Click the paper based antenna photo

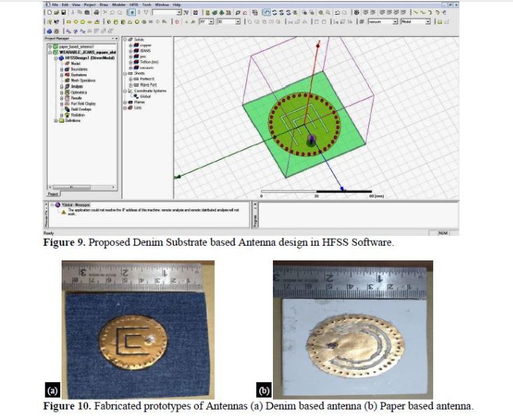click(x=353, y=330)
